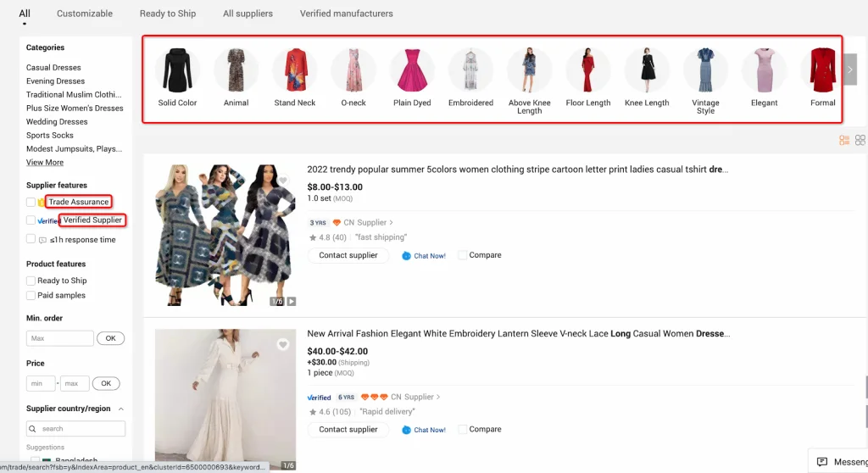Collapse the Supplier country/region section
The width and height of the screenshot is (868, 473).
point(120,409)
